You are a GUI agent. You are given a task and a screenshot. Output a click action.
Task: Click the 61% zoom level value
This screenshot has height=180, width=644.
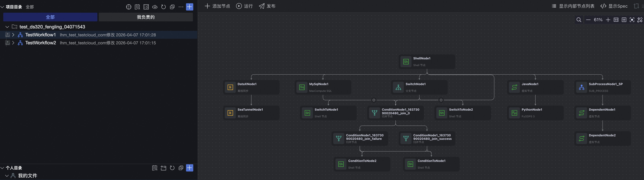point(598,20)
